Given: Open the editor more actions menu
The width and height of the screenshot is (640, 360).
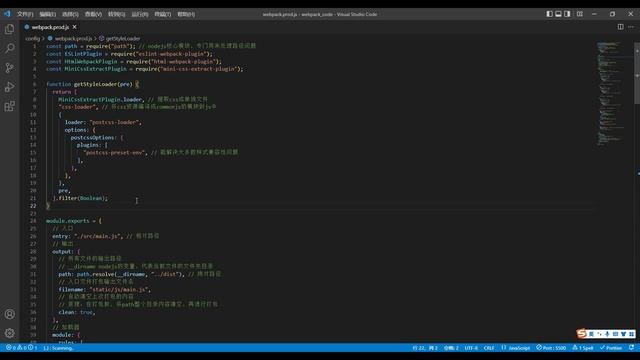Looking at the screenshot, I should pos(631,27).
